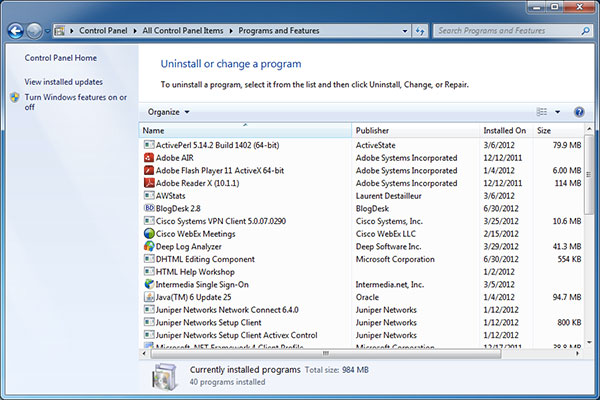Select the Adobe Flash Player icon
Image resolution: width=600 pixels, height=400 pixels.
point(149,170)
